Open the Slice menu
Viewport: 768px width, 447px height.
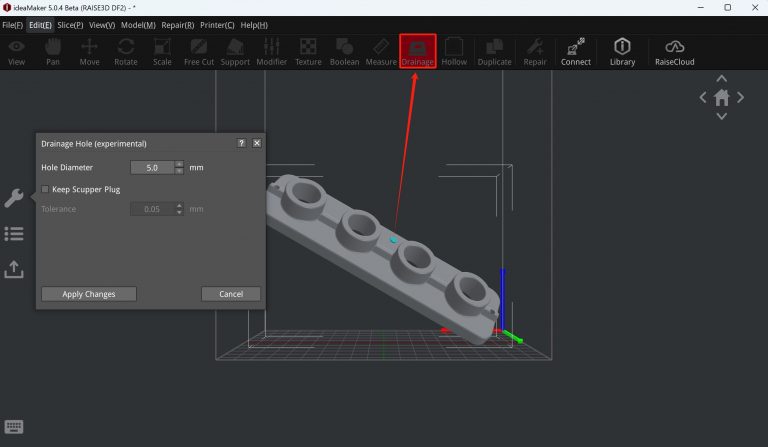[70, 25]
